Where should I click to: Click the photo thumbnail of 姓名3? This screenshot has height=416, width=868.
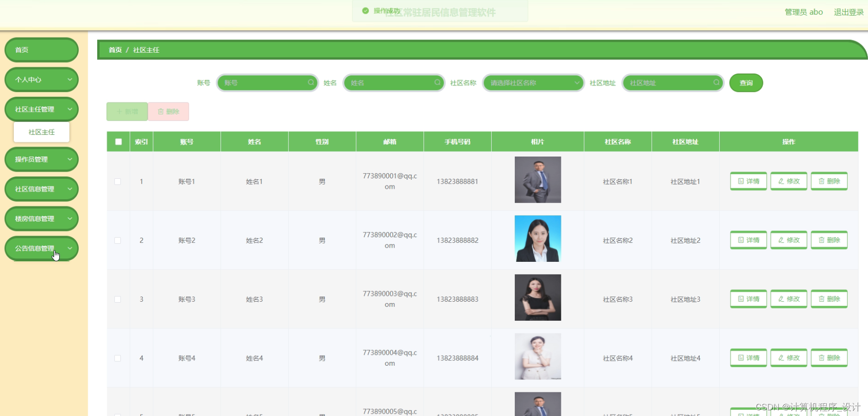coord(538,297)
